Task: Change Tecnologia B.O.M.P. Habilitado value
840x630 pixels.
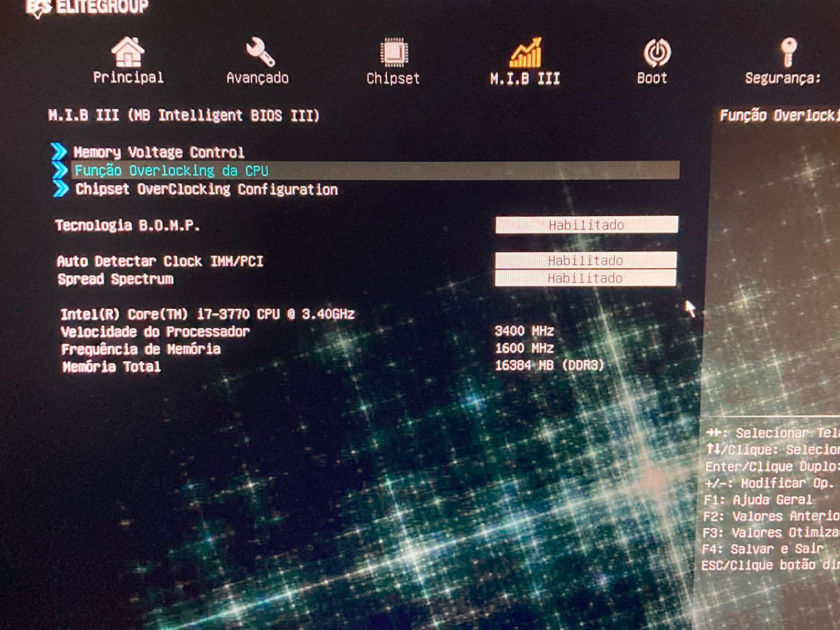Action: point(586,225)
